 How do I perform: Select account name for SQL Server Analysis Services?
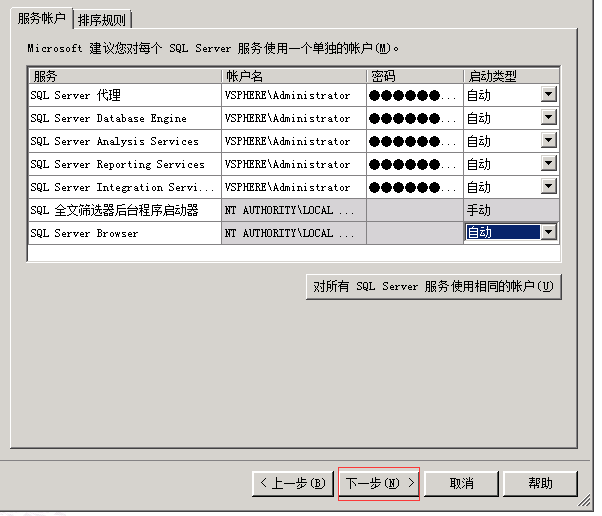pos(294,141)
